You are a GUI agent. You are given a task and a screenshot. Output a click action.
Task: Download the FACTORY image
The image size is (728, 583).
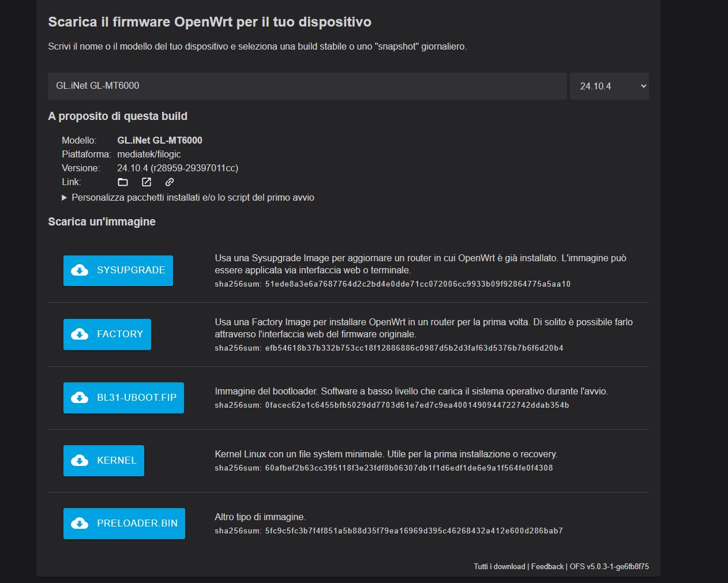pos(107,334)
